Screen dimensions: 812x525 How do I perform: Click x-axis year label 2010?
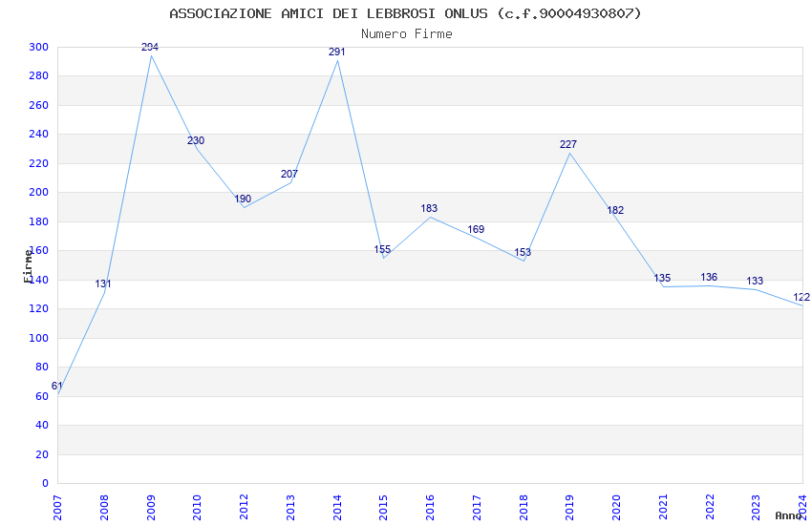tap(198, 508)
